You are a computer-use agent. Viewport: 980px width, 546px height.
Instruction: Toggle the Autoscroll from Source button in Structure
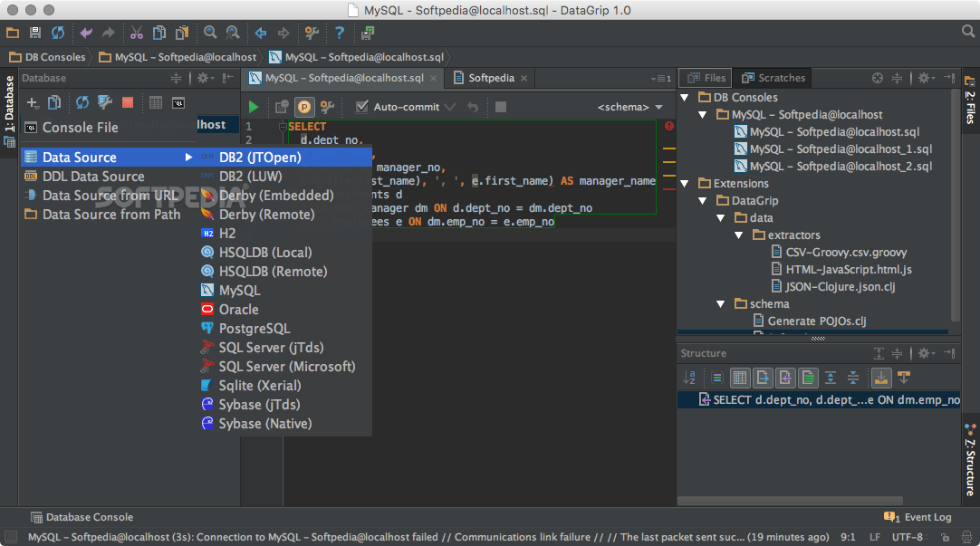point(904,378)
